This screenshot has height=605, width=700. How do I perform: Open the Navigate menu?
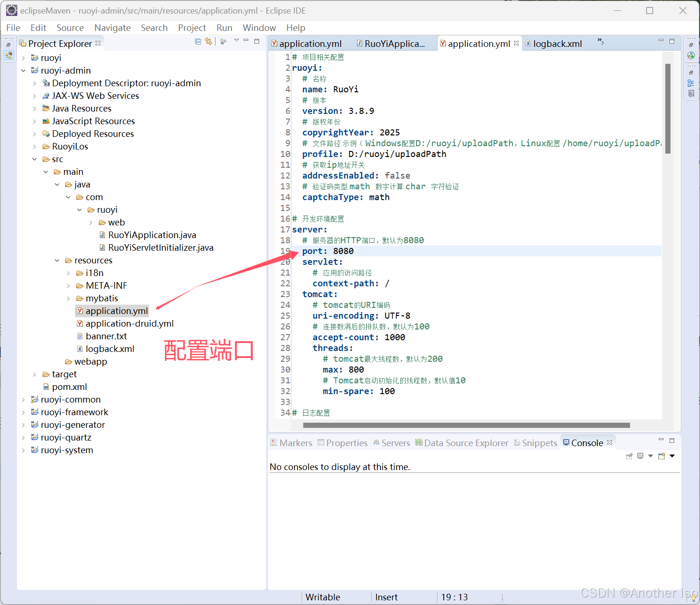point(112,28)
